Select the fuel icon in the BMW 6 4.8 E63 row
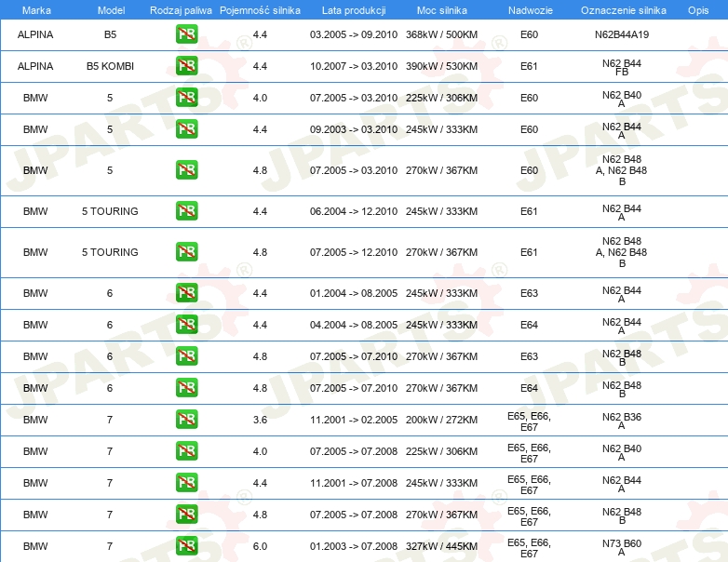The height and width of the screenshot is (562, 728). pyautogui.click(x=186, y=356)
